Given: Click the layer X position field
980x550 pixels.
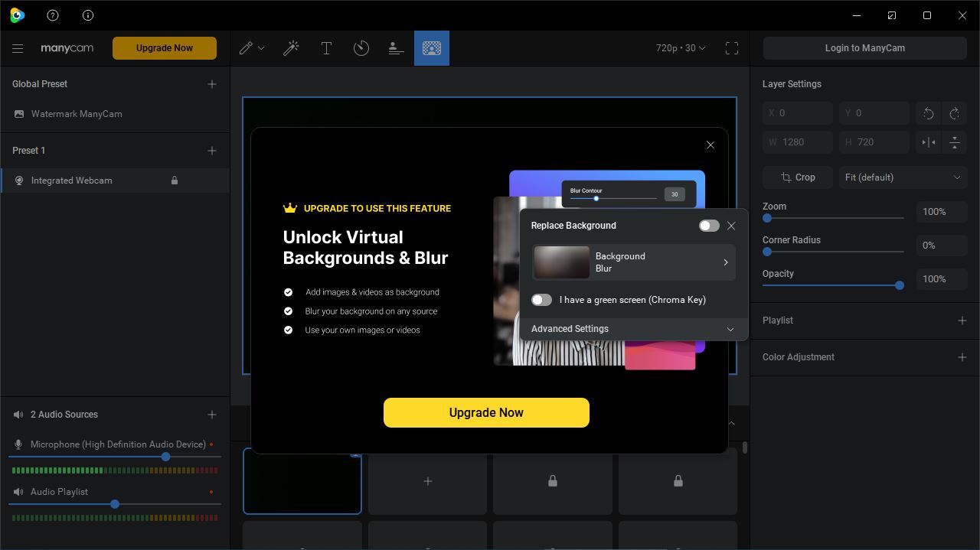Looking at the screenshot, I should click(x=798, y=113).
